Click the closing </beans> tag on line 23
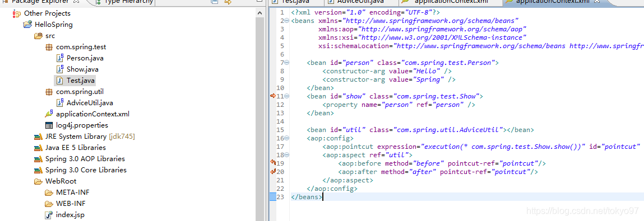Viewport: 644px width, 221px height. [307, 197]
